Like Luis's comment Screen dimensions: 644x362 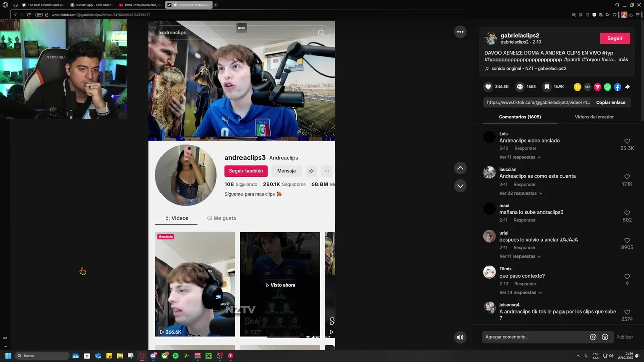point(627,141)
